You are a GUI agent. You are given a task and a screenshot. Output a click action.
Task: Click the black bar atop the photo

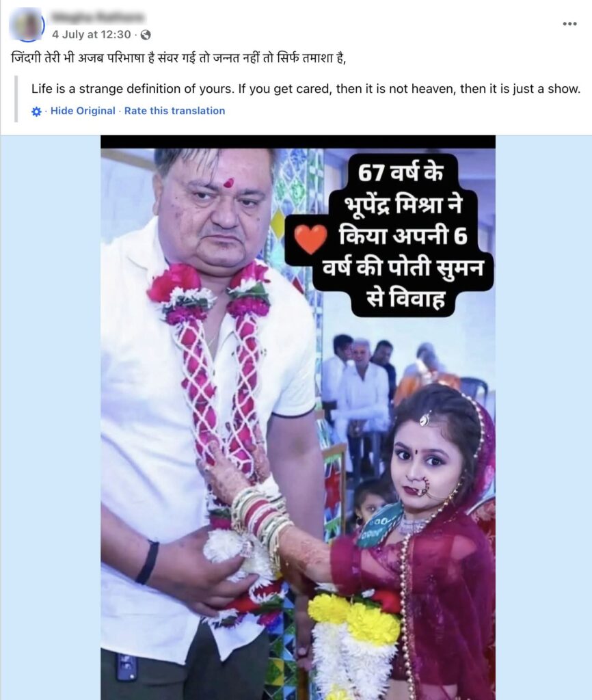tap(298, 142)
